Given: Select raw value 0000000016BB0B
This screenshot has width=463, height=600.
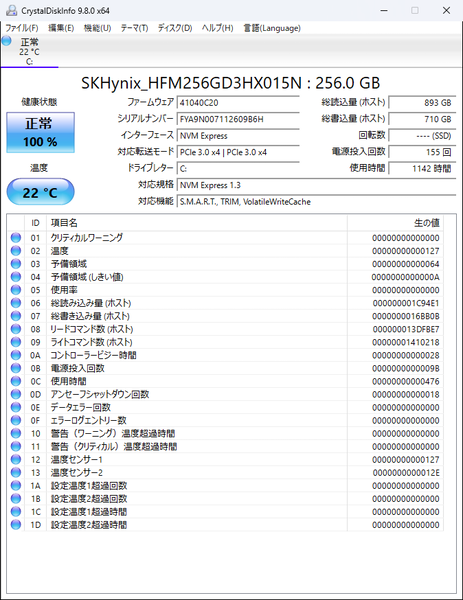Looking at the screenshot, I should 406,316.
